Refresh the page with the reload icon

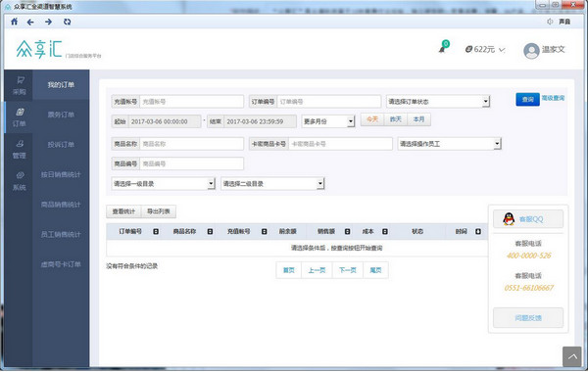tap(67, 23)
